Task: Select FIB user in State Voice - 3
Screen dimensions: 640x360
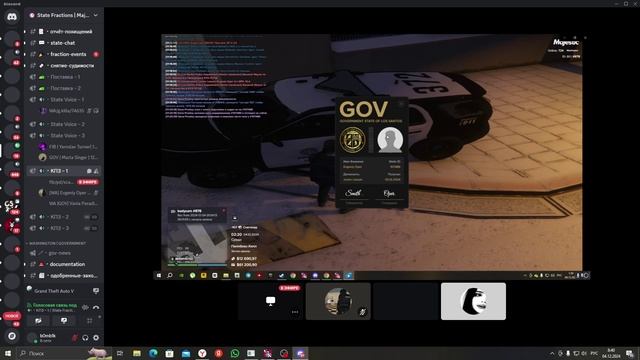Action: (x=69, y=147)
